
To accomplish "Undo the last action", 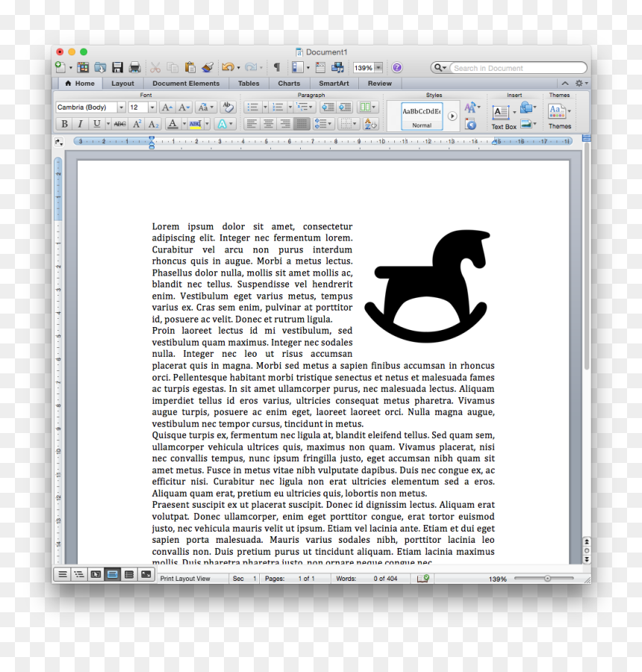I will [x=228, y=67].
